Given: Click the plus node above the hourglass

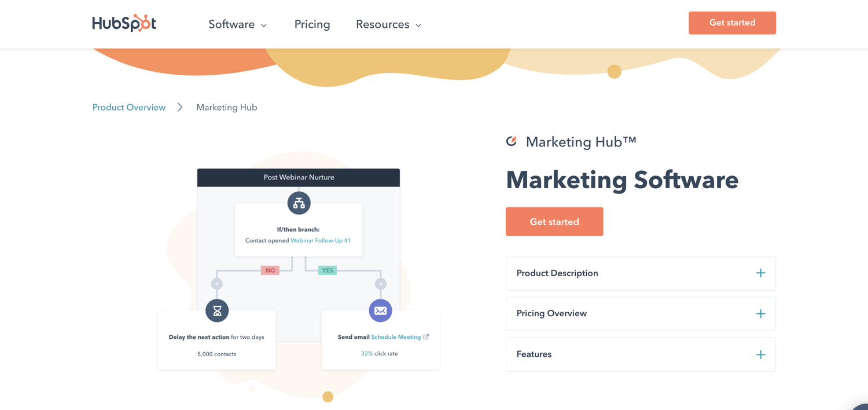Looking at the screenshot, I should tap(217, 284).
